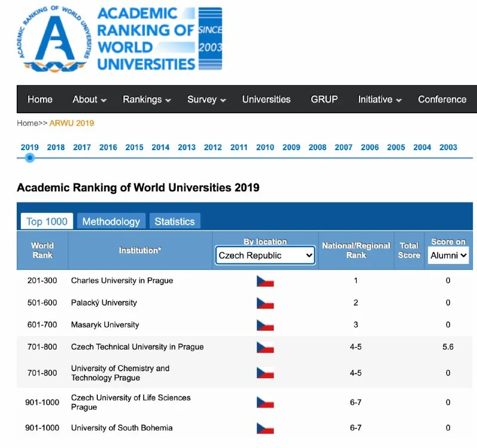This screenshot has height=448, width=477.
Task: Click the flag for University of Chemistry and Technology
Action: click(x=265, y=373)
